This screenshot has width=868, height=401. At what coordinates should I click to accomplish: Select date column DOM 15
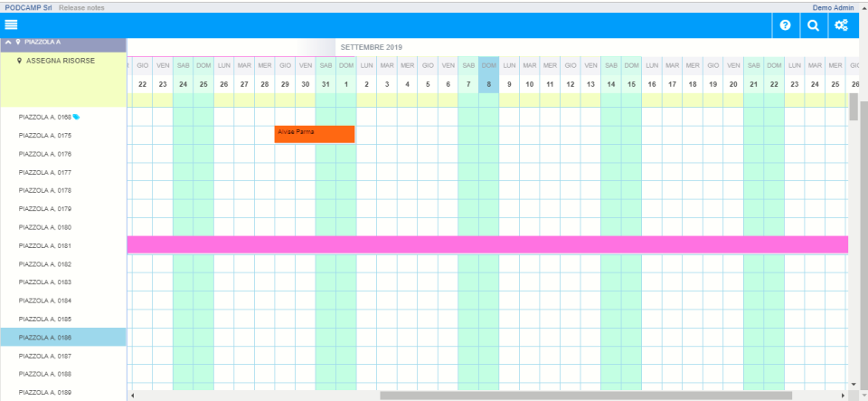pyautogui.click(x=632, y=75)
